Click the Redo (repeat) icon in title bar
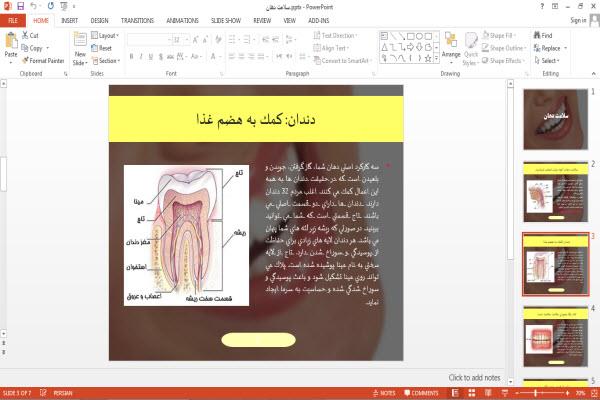The image size is (600, 400). (x=51, y=6)
